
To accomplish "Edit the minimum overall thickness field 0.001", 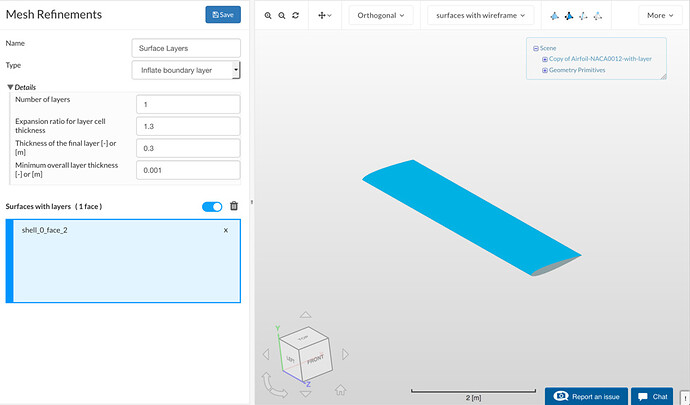I will pyautogui.click(x=188, y=170).
